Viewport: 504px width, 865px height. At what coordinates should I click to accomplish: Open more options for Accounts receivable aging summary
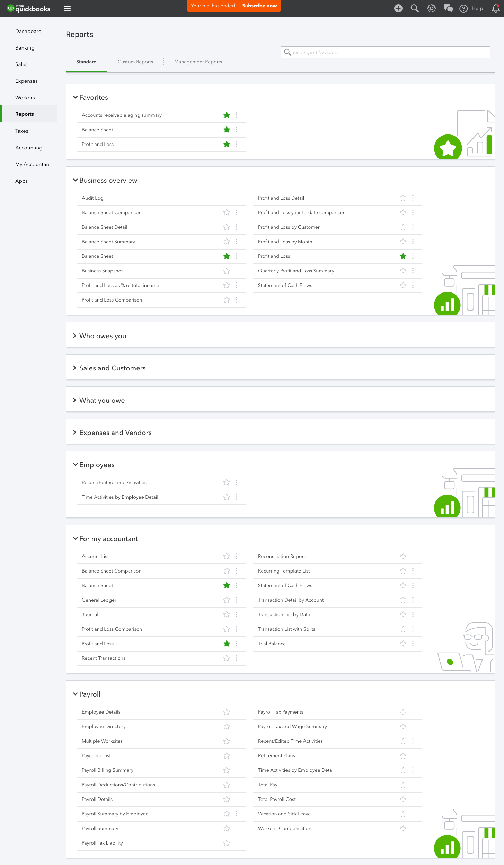237,115
